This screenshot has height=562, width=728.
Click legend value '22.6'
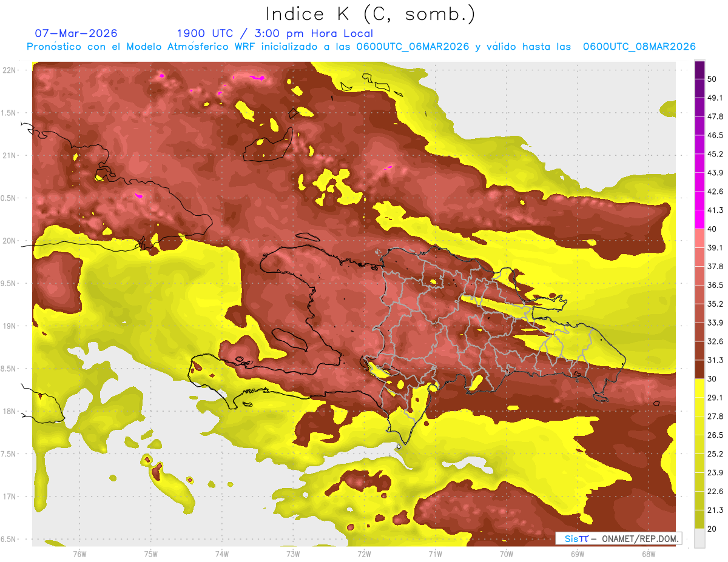coord(716,491)
